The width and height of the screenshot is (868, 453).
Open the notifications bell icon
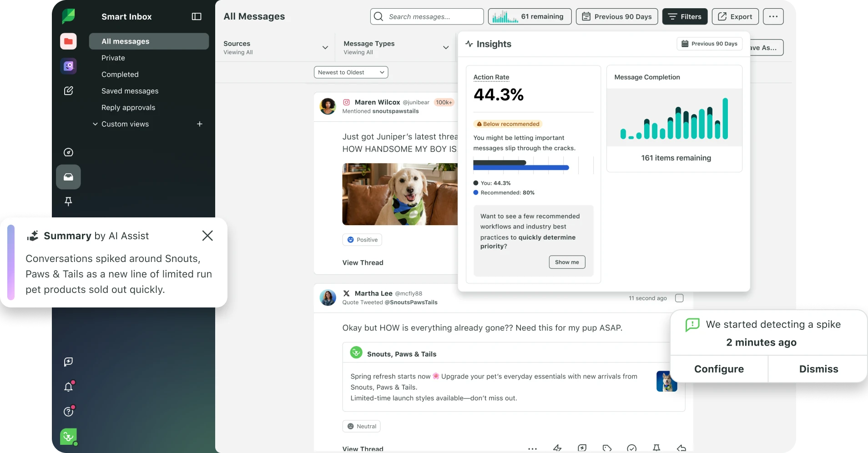[x=68, y=387]
